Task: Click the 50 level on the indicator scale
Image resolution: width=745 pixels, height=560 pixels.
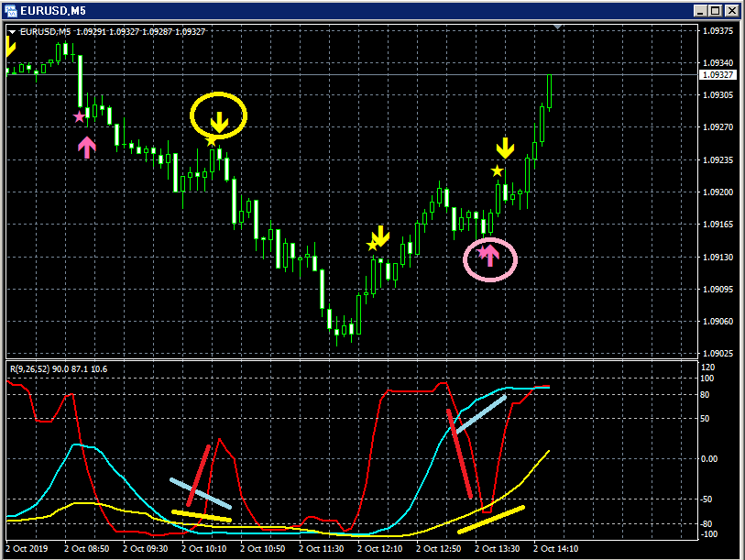Action: tap(705, 418)
